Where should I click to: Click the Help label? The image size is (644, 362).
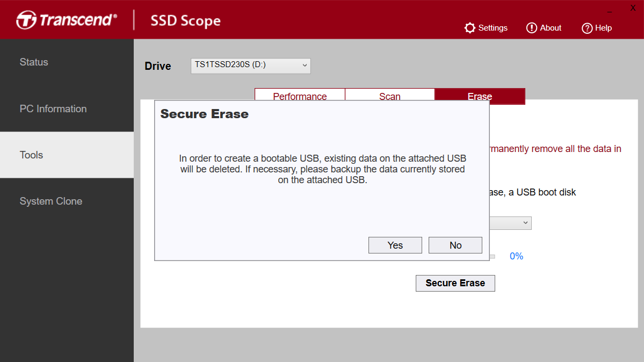tap(603, 28)
